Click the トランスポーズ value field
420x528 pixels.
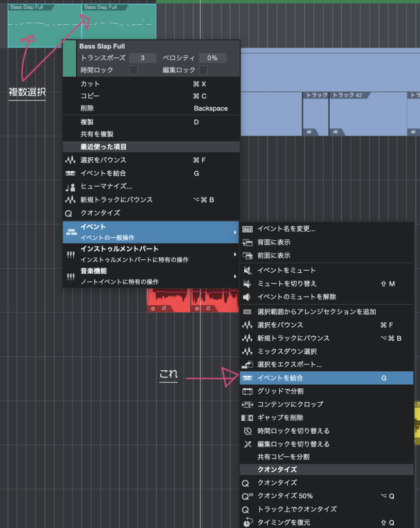click(142, 58)
